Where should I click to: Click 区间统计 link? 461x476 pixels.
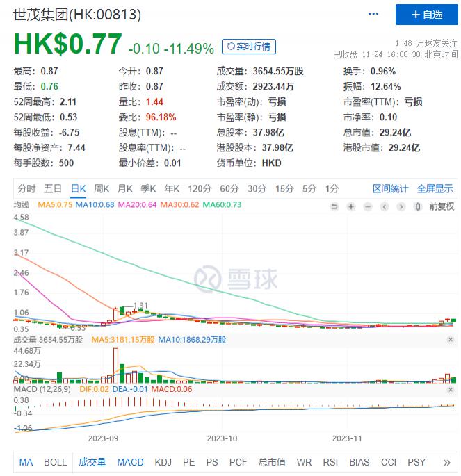coord(390,188)
